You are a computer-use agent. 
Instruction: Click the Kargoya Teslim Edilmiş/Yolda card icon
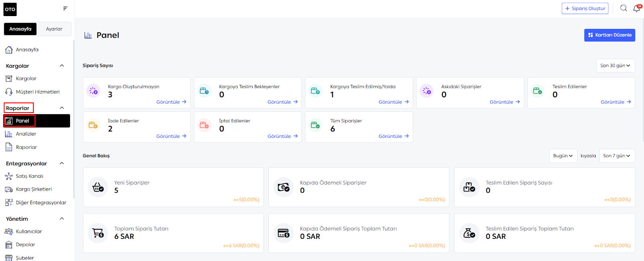pyautogui.click(x=316, y=91)
